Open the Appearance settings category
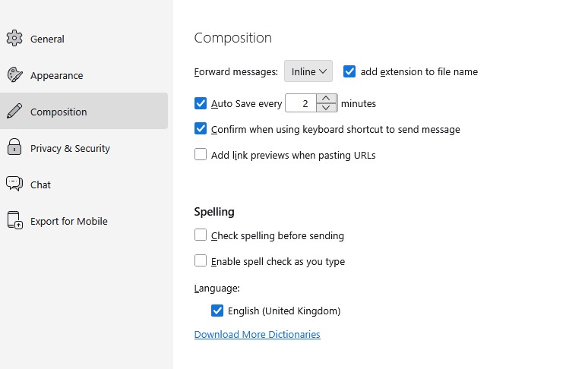 coord(57,75)
